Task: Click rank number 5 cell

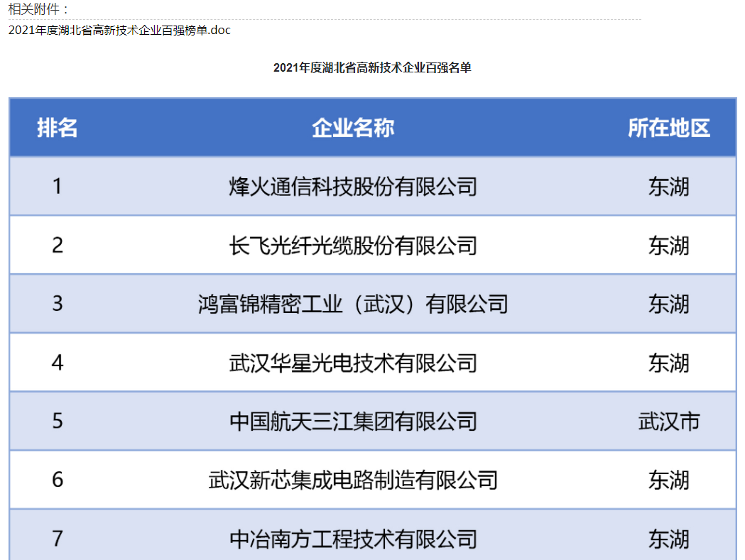Action: click(58, 422)
